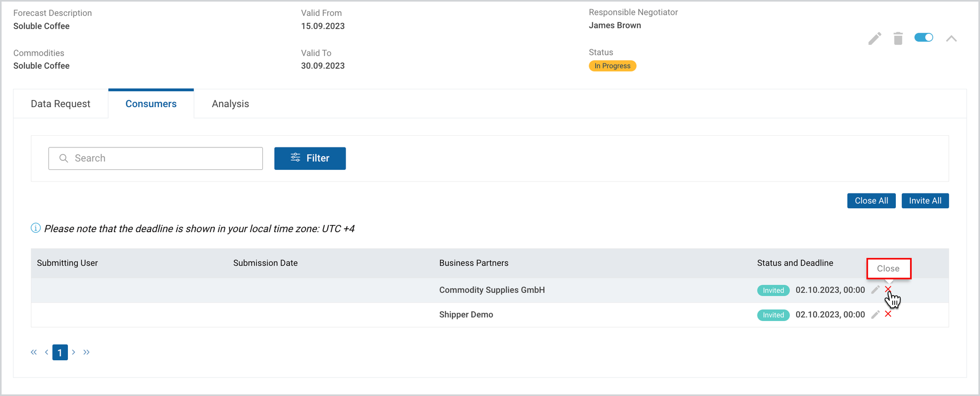Open the Data Request tab
Viewport: 980px width, 396px height.
61,104
